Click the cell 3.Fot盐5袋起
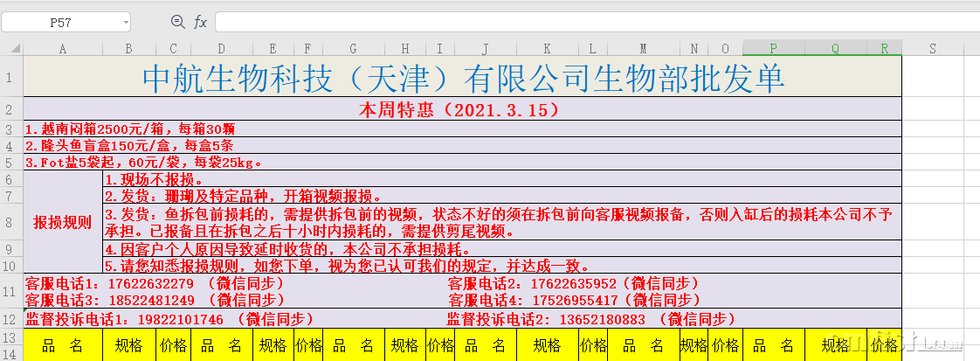The height and width of the screenshot is (361, 980). point(463,162)
